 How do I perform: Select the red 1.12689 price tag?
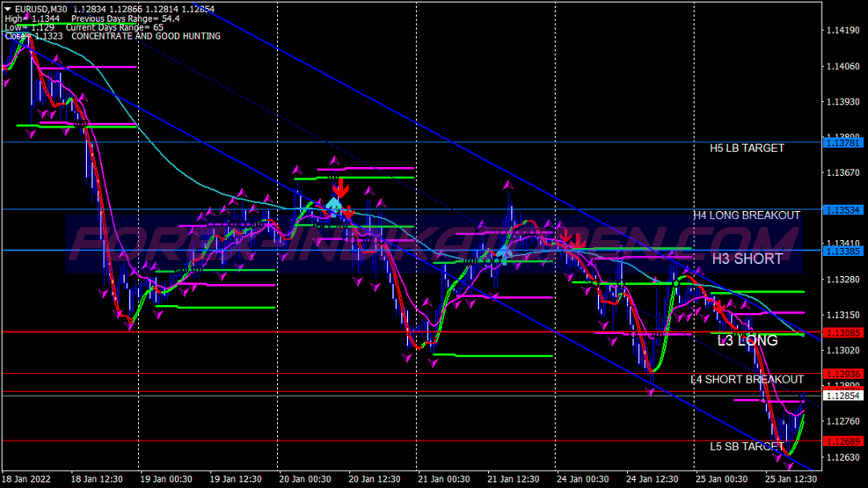[x=842, y=441]
